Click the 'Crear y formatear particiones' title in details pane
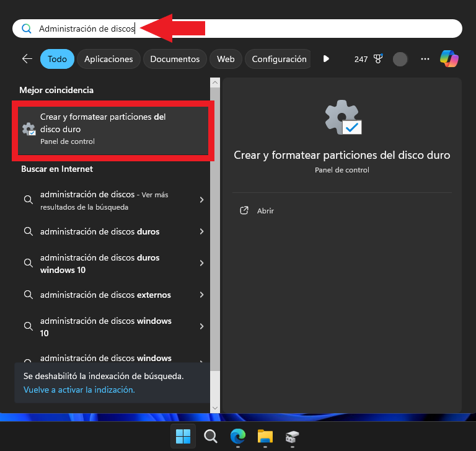The image size is (476, 451). click(x=342, y=155)
